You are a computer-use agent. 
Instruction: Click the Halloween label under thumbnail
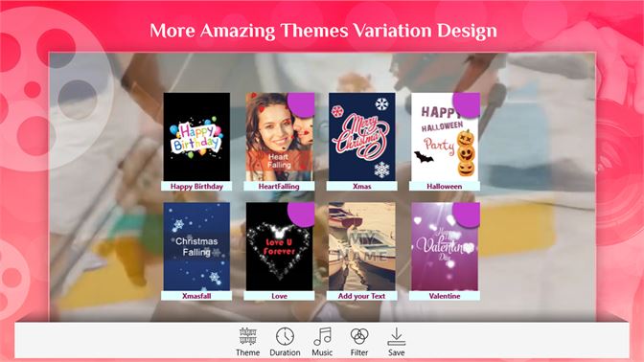445,187
